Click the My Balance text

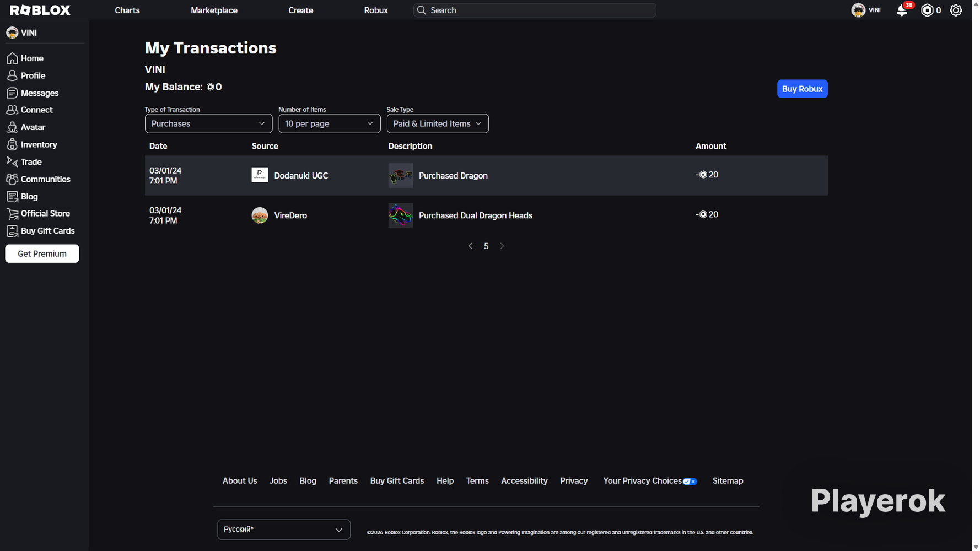(184, 87)
